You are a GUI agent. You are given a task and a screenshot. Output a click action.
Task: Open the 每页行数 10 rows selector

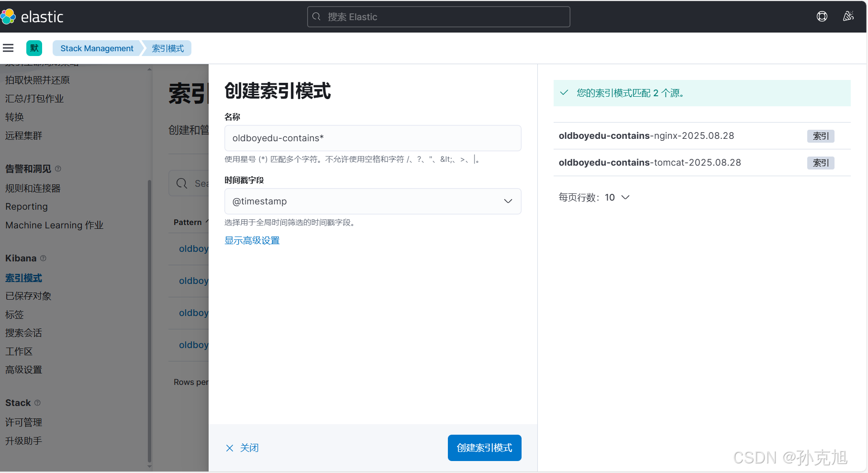tap(594, 197)
